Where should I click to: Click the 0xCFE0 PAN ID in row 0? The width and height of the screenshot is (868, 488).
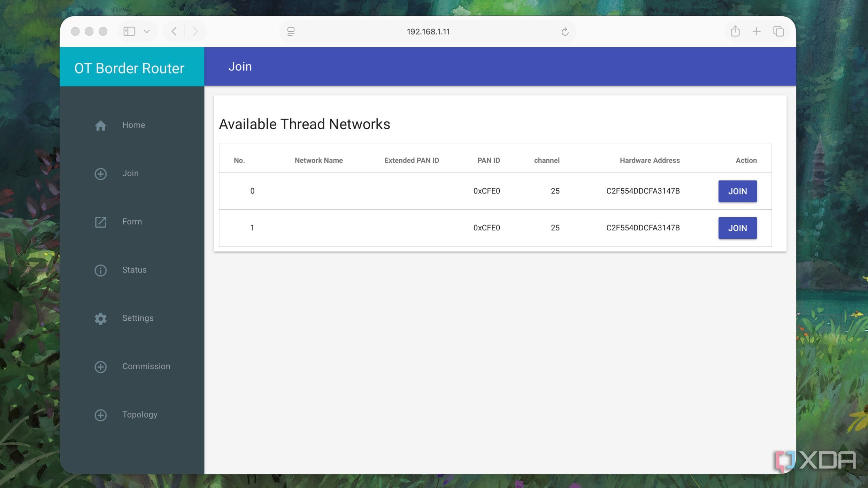tap(486, 191)
